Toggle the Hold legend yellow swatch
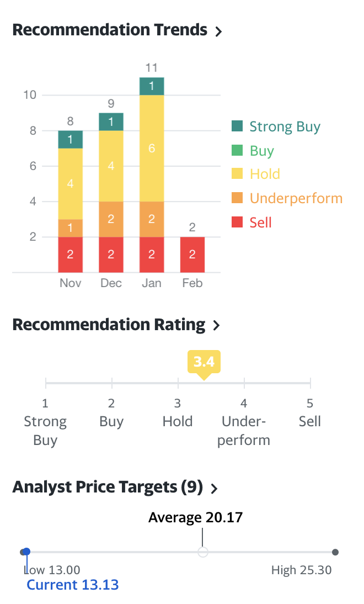The height and width of the screenshot is (604, 364). click(x=237, y=174)
